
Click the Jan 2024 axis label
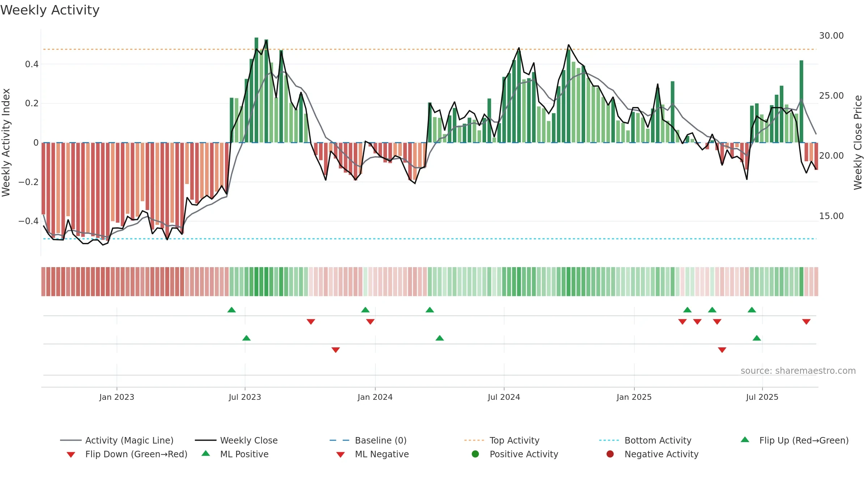pyautogui.click(x=375, y=397)
